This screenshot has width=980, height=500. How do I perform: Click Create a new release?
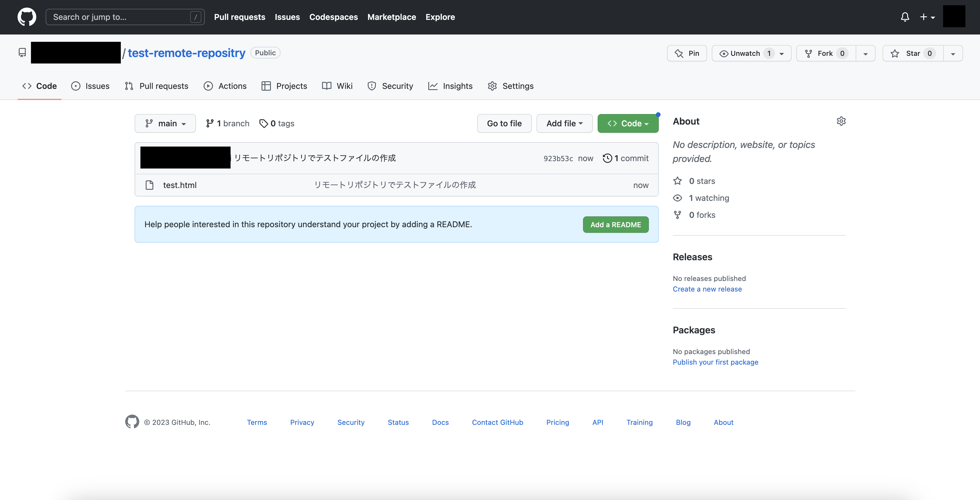(707, 289)
